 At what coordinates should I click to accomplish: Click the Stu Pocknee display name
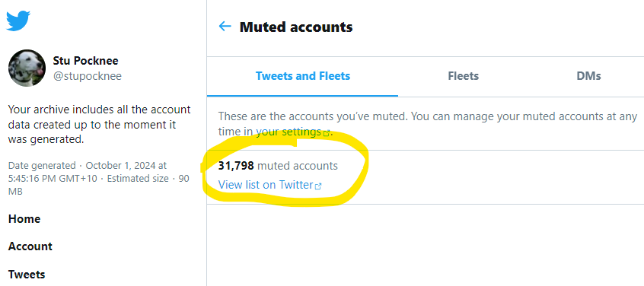(85, 61)
